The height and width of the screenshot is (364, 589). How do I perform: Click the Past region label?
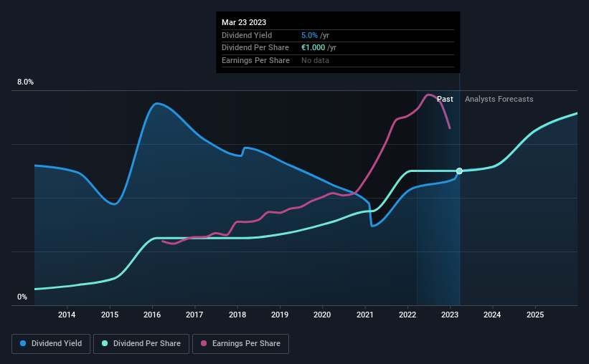445,99
